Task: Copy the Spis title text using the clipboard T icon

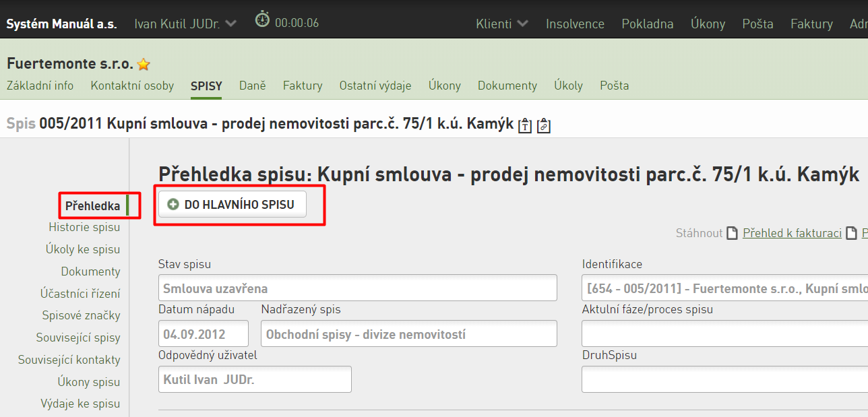Action: (x=525, y=125)
